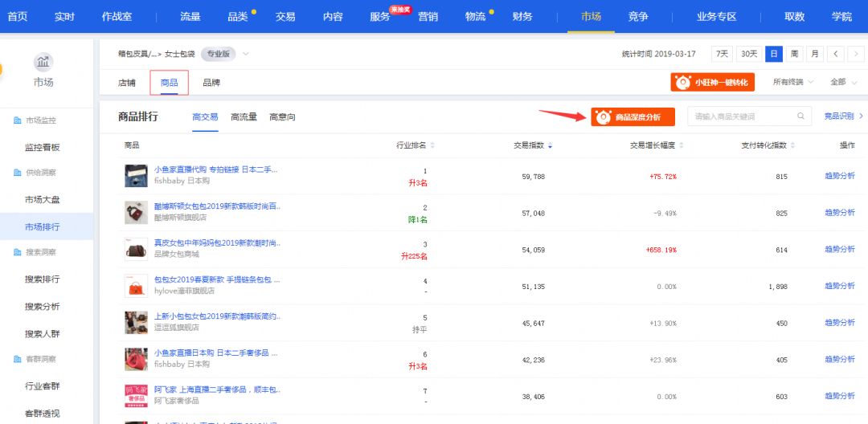Open 客群透视 in sidebar

[42, 413]
